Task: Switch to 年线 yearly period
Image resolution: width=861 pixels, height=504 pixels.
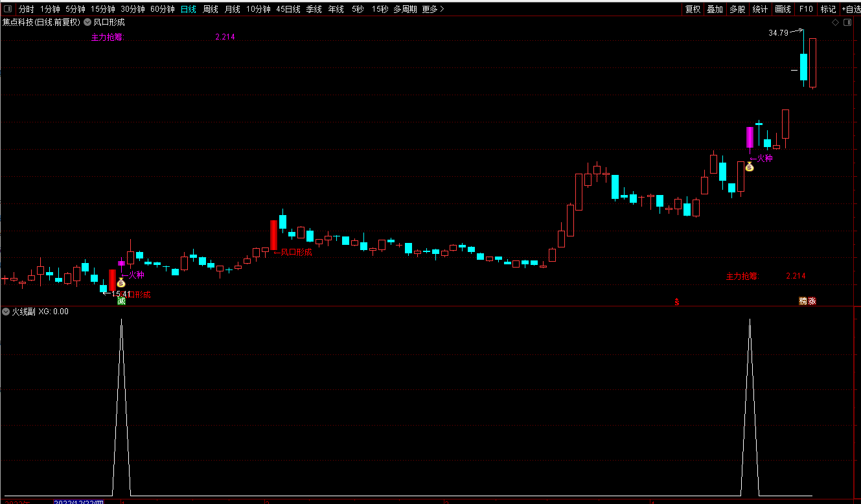Action: pyautogui.click(x=336, y=9)
